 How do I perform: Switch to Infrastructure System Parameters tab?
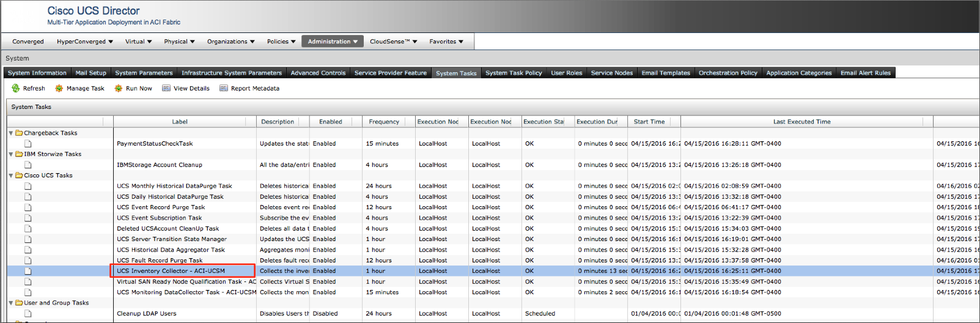click(x=232, y=73)
